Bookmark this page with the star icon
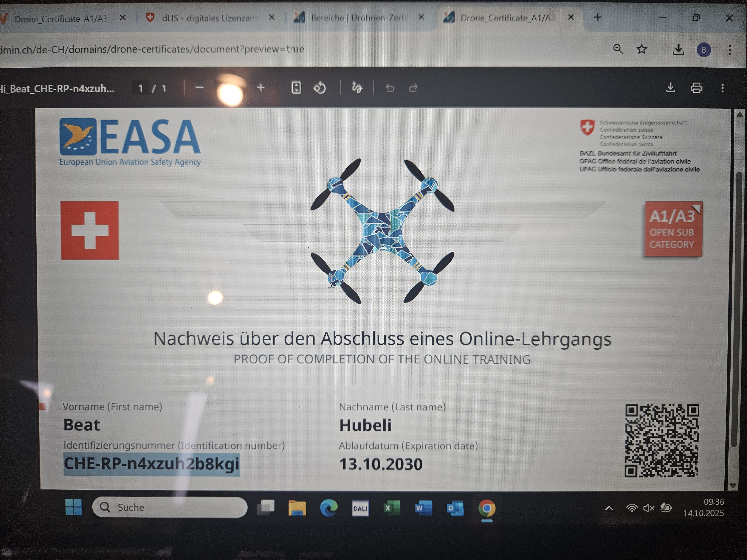747x560 pixels. (x=642, y=50)
